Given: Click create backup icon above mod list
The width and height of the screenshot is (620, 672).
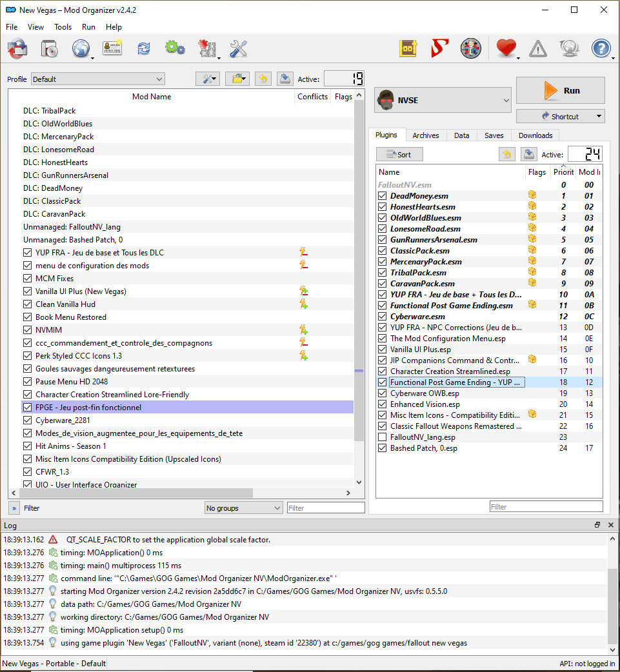Looking at the screenshot, I should (x=285, y=79).
